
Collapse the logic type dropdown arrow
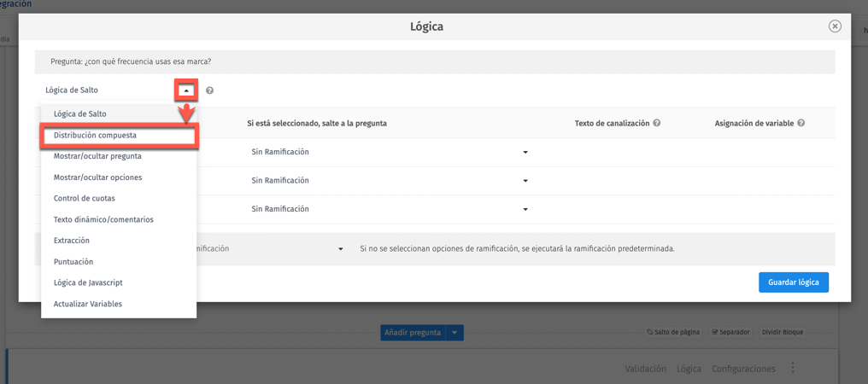[186, 90]
